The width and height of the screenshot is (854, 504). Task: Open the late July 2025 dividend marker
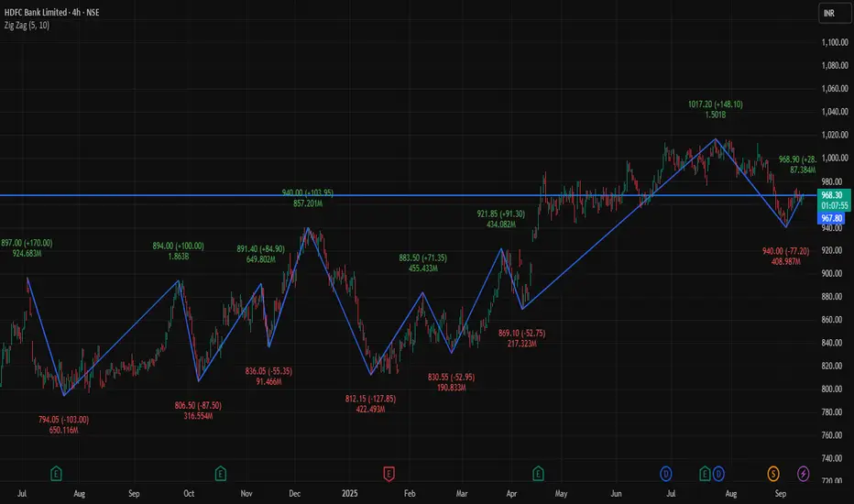pos(718,474)
